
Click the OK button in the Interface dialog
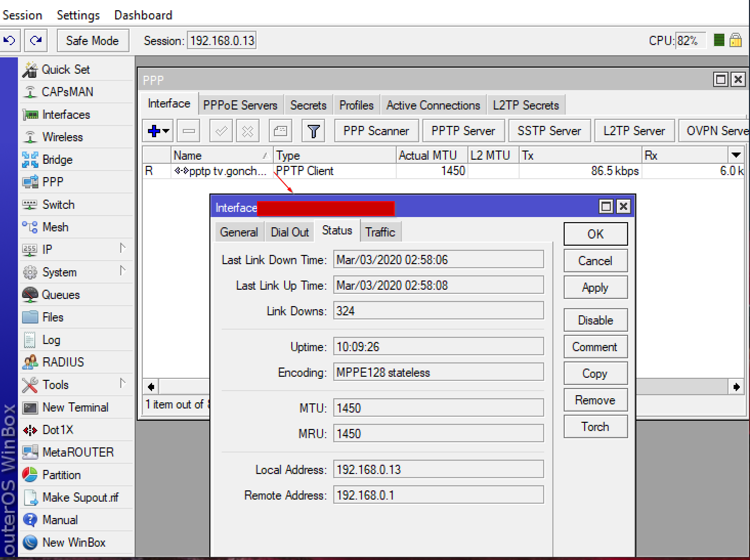coord(595,234)
